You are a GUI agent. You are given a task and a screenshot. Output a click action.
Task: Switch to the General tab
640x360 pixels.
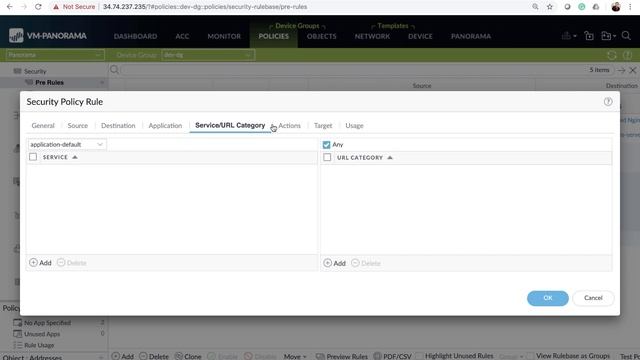click(x=43, y=125)
